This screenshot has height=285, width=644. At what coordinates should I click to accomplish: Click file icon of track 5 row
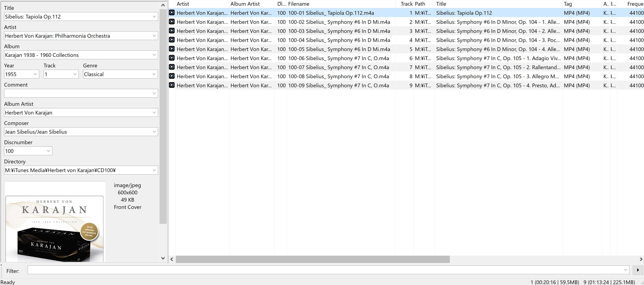click(172, 49)
